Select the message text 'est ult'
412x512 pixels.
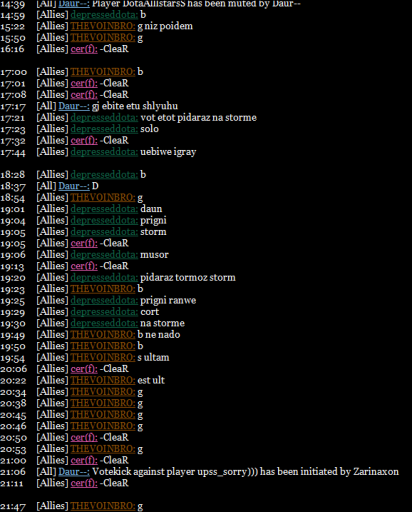[x=151, y=380]
